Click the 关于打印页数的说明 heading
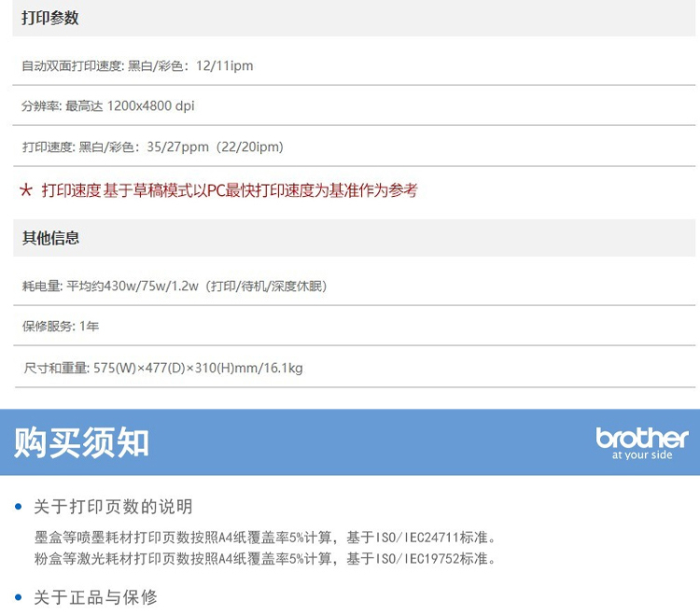This screenshot has width=700, height=615. click(113, 507)
